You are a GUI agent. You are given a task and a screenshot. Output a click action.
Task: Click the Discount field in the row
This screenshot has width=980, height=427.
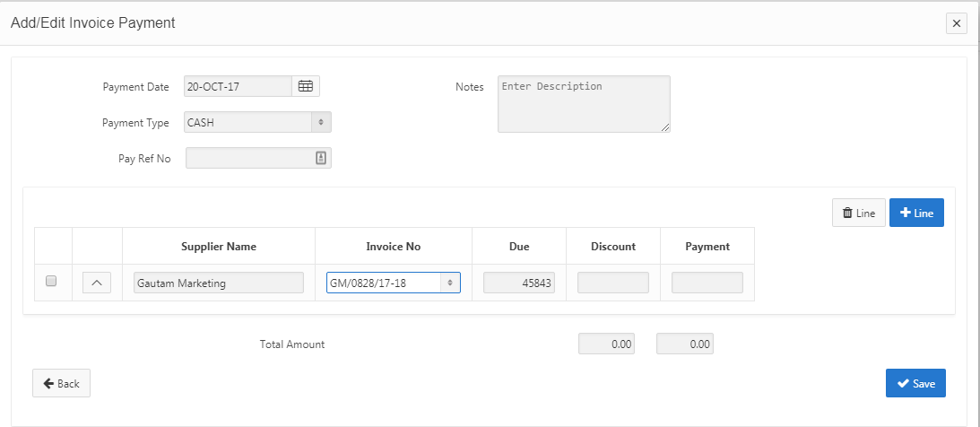[613, 283]
